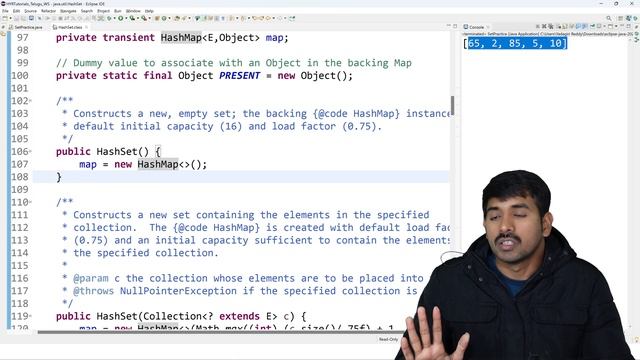Click the New Java Class icon
This screenshot has height=360, width=640.
click(x=164, y=18)
